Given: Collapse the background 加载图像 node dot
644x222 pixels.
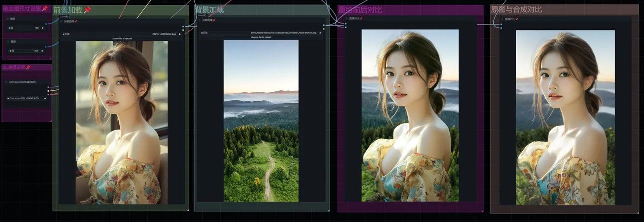Looking at the screenshot, I should click(x=200, y=20).
